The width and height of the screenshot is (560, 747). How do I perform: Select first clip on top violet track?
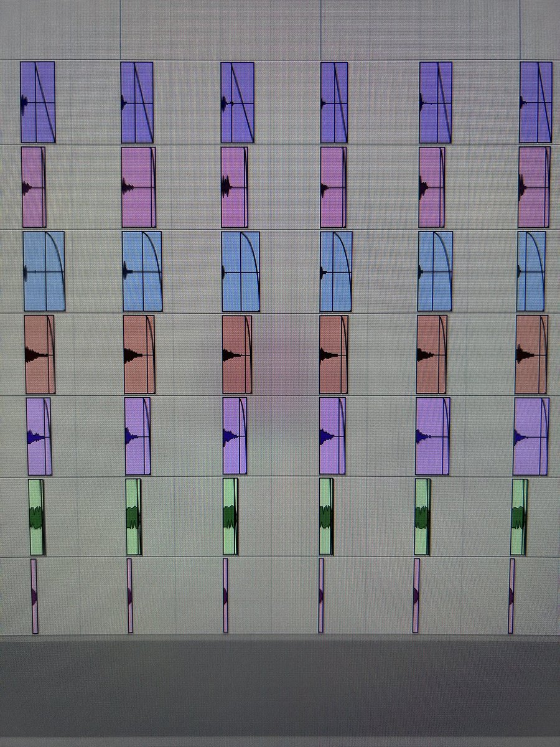click(38, 102)
